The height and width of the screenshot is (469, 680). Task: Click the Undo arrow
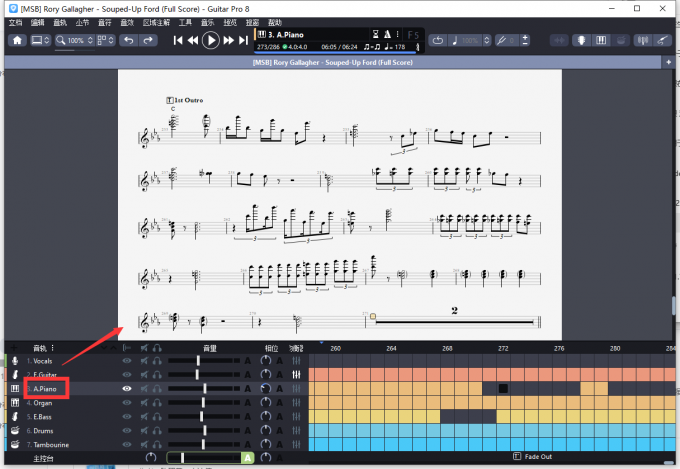[127, 40]
